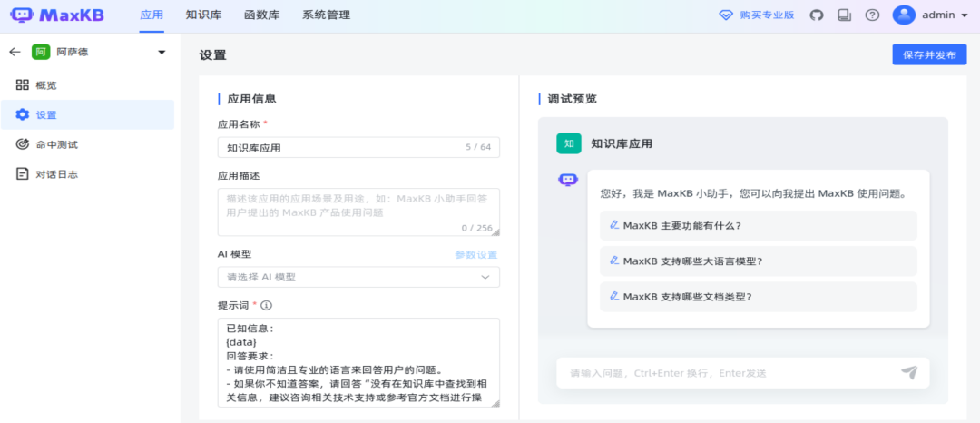The height and width of the screenshot is (423, 980).
Task: Open 命中测试 in the sidebar
Action: coord(87,144)
